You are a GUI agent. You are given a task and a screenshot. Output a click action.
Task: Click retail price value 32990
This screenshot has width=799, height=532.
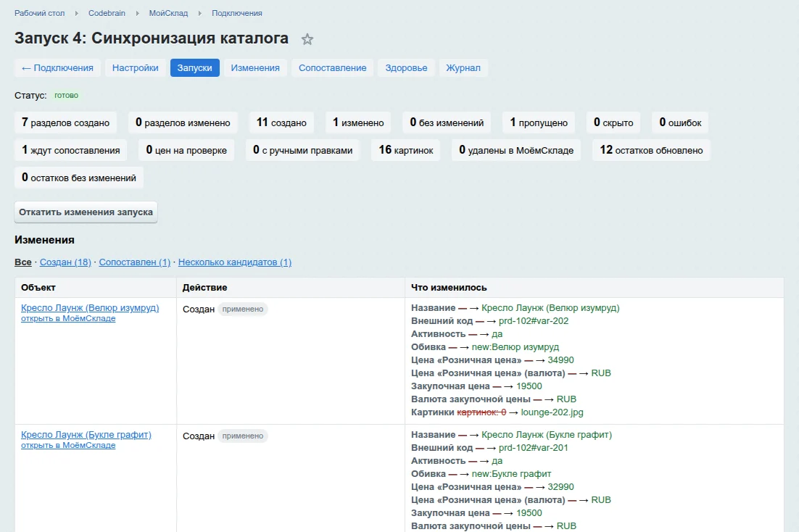[x=560, y=487]
